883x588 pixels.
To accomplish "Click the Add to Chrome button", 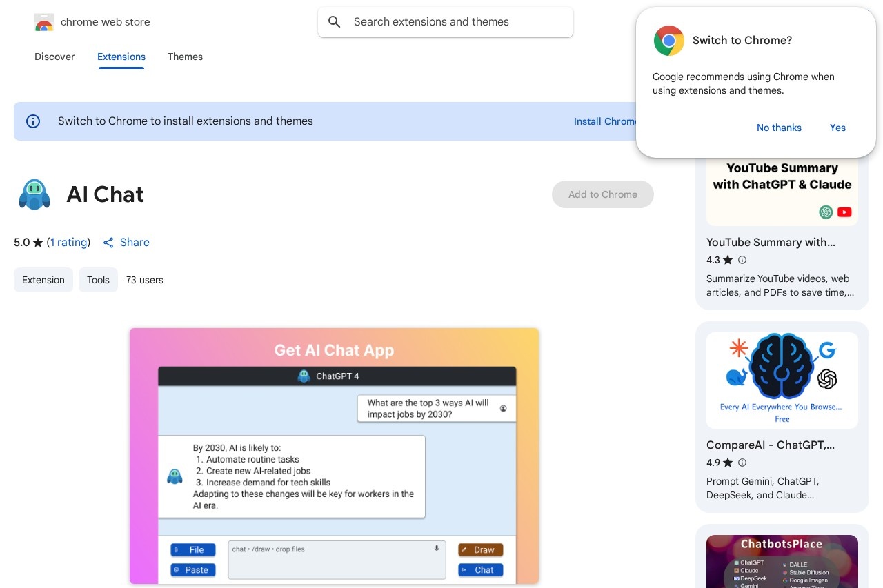I will 602,194.
